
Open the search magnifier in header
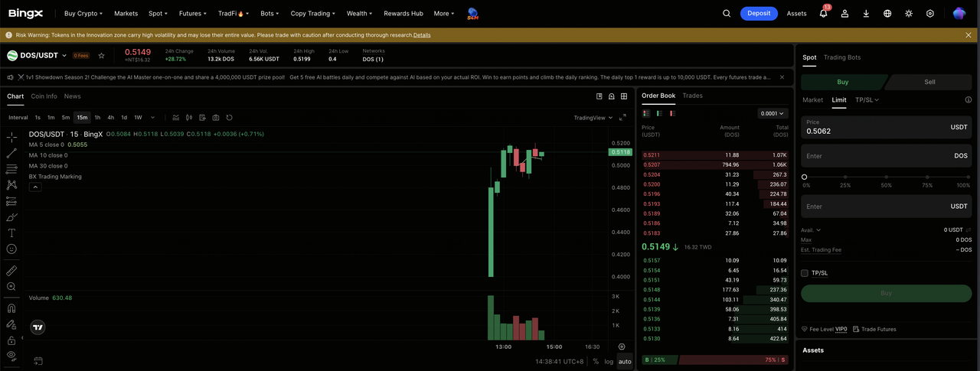click(x=727, y=13)
